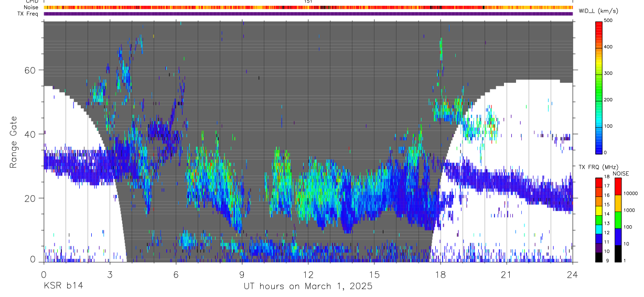The width and height of the screenshot is (644, 297).
Task: Click the '15' hour tick on the UT axis
Action: click(x=374, y=274)
